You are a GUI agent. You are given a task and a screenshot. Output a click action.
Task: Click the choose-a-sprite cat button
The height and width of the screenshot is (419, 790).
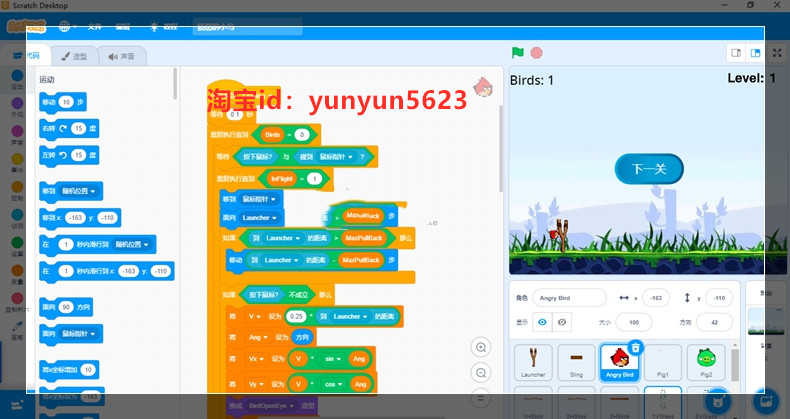coord(716,401)
